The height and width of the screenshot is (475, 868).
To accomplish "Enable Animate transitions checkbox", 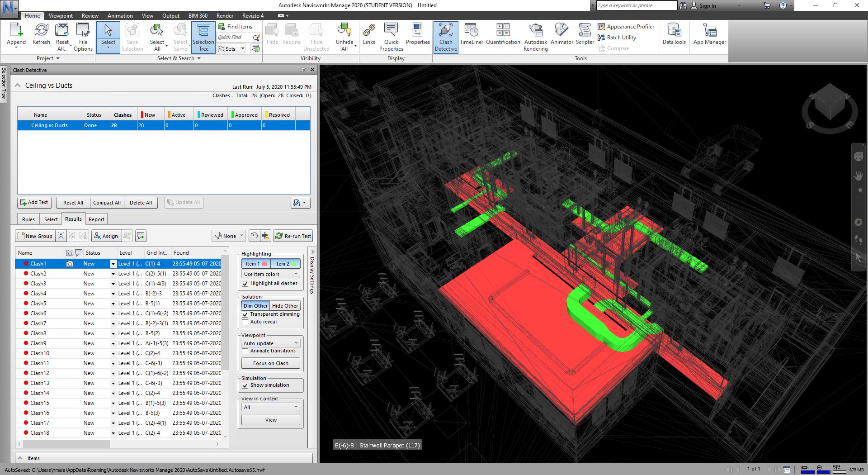I will (x=245, y=351).
